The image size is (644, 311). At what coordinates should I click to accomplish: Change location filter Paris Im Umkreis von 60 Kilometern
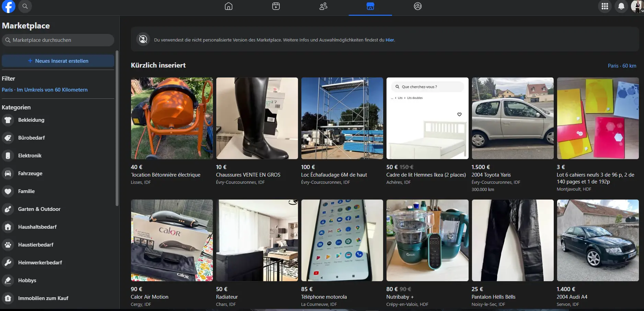click(45, 90)
